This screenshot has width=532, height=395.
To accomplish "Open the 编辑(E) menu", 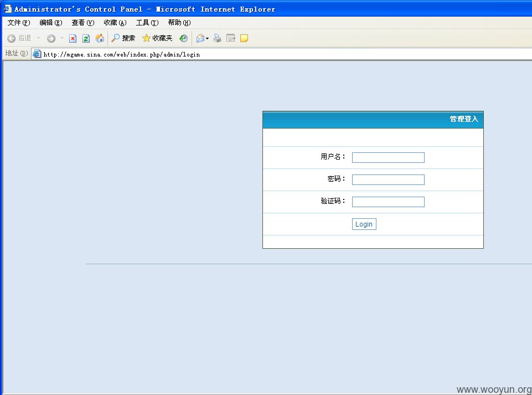I will click(x=51, y=22).
